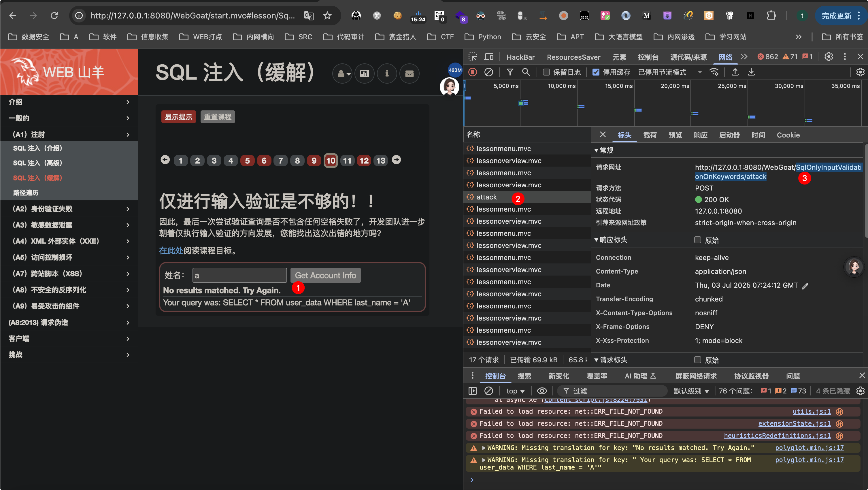Select the attack request in network list
Image resolution: width=868 pixels, height=490 pixels.
coord(527,197)
